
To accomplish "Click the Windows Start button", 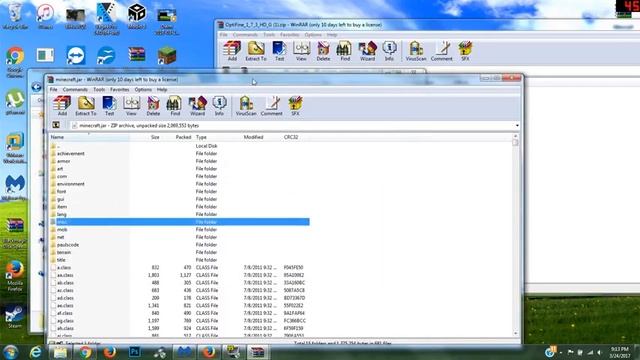I will coord(11,352).
